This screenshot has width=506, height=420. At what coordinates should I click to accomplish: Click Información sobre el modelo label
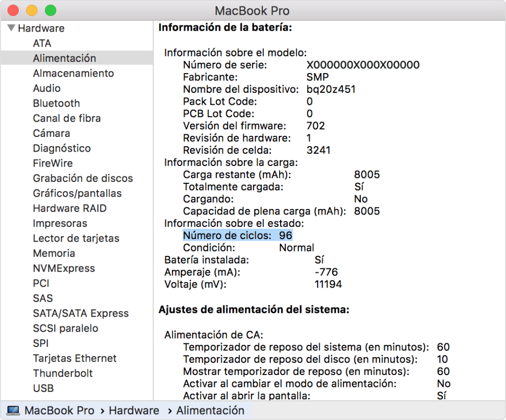click(x=235, y=52)
